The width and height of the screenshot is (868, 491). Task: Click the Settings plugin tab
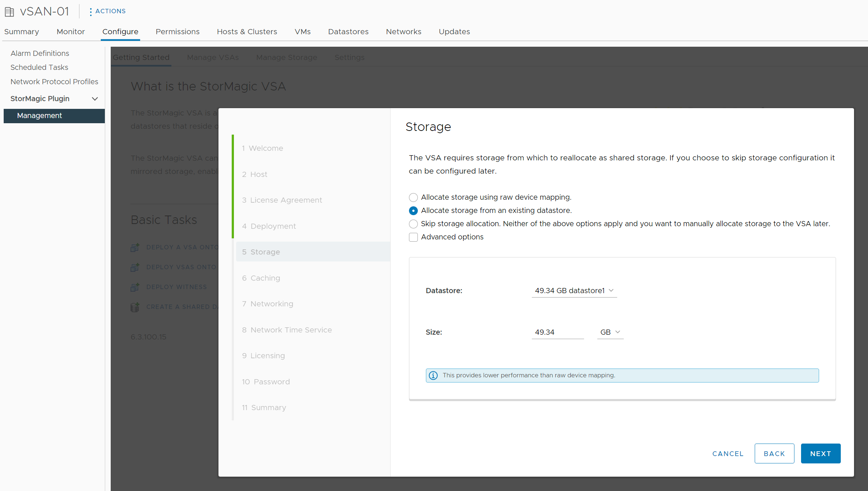click(x=349, y=57)
